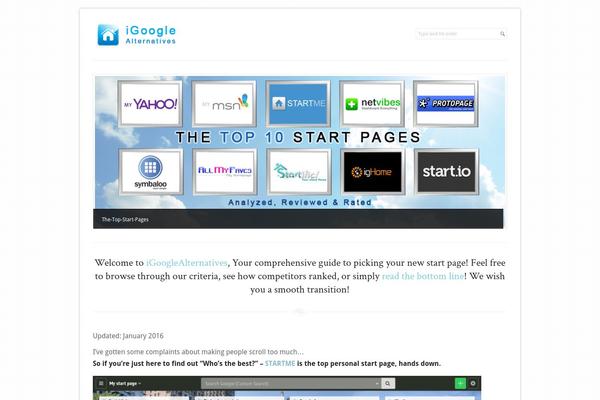Click the magnifier search button in screenshot

(x=388, y=383)
